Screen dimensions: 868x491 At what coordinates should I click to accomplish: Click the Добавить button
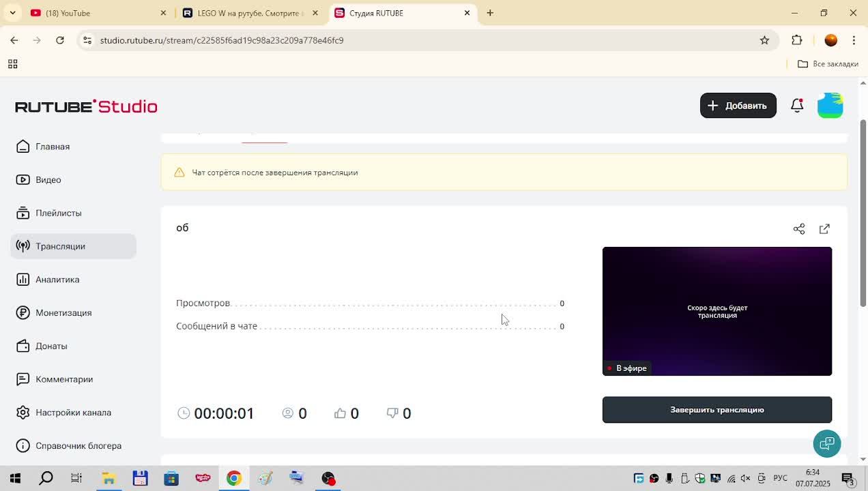[x=738, y=106]
